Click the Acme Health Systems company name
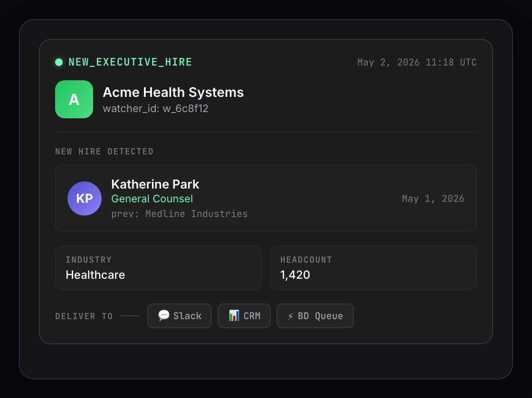This screenshot has width=532, height=398. [x=173, y=92]
